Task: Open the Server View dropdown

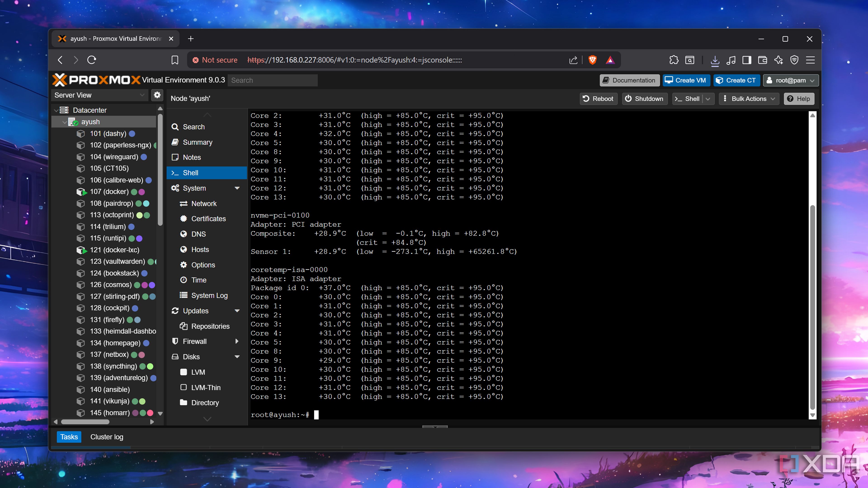Action: (x=100, y=95)
